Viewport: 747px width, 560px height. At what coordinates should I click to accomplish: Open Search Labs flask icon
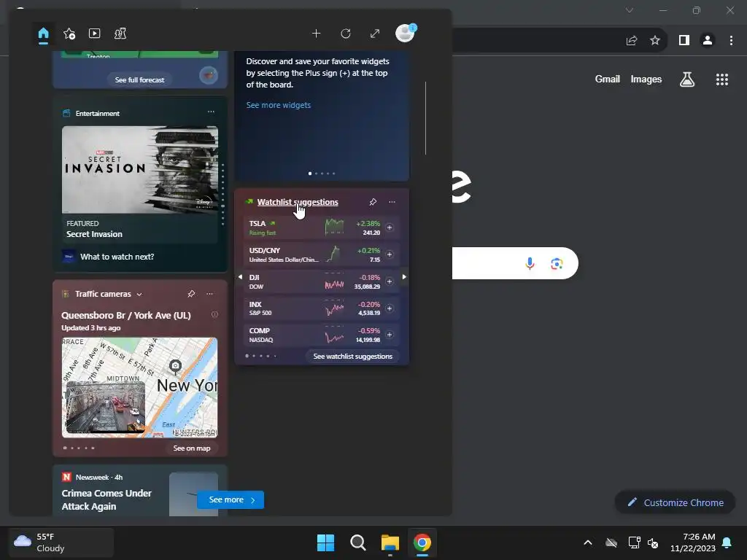click(687, 79)
